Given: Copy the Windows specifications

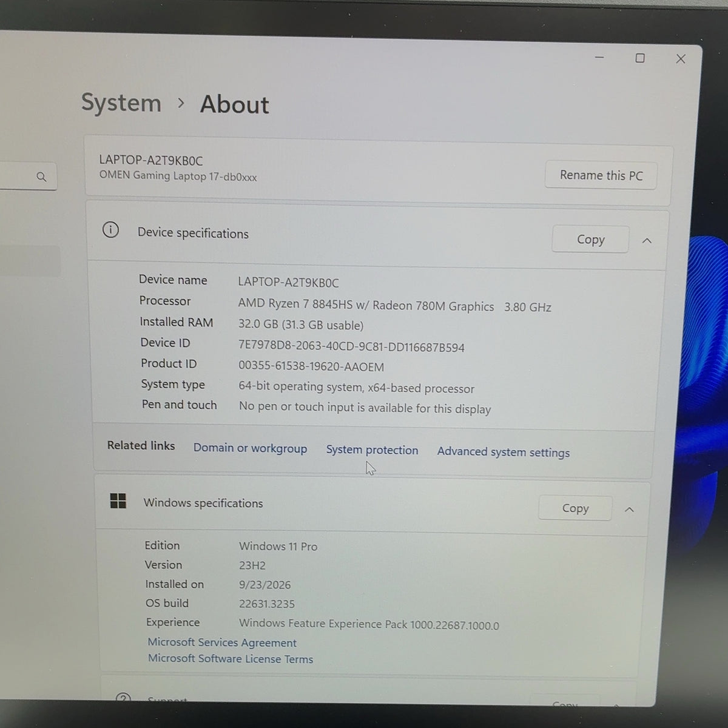Looking at the screenshot, I should [575, 508].
